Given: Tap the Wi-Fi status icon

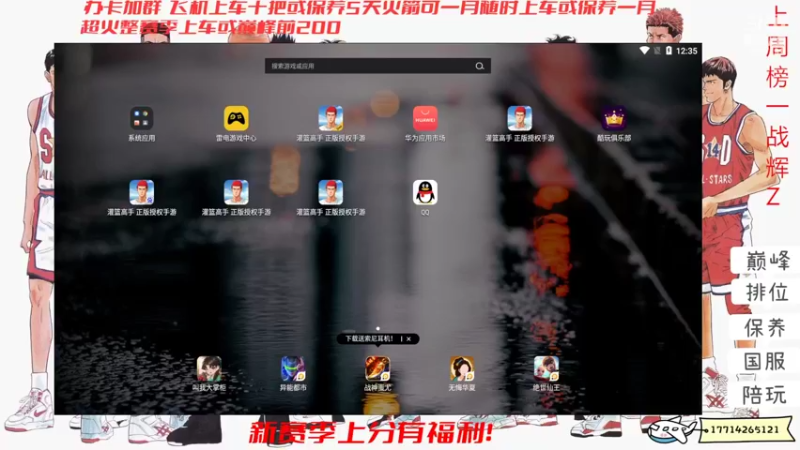Looking at the screenshot, I should point(644,51).
